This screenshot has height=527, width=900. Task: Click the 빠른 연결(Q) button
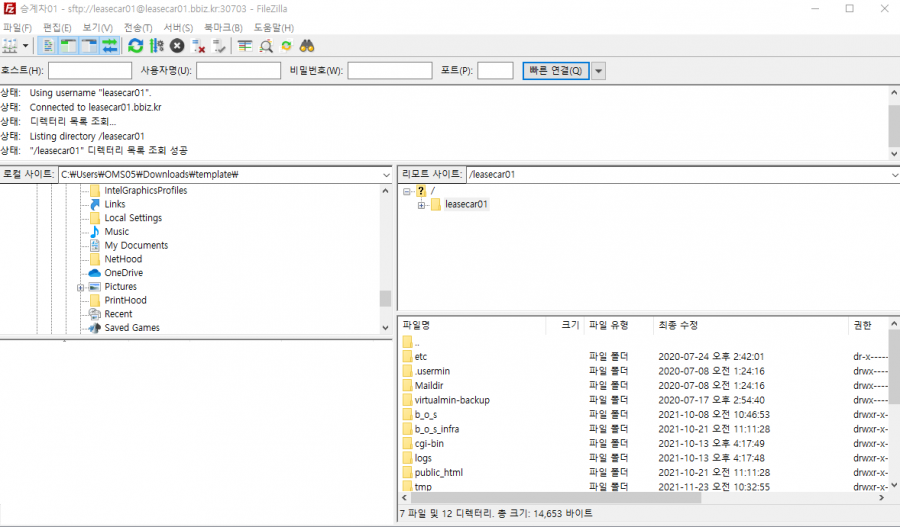pyautogui.click(x=556, y=71)
